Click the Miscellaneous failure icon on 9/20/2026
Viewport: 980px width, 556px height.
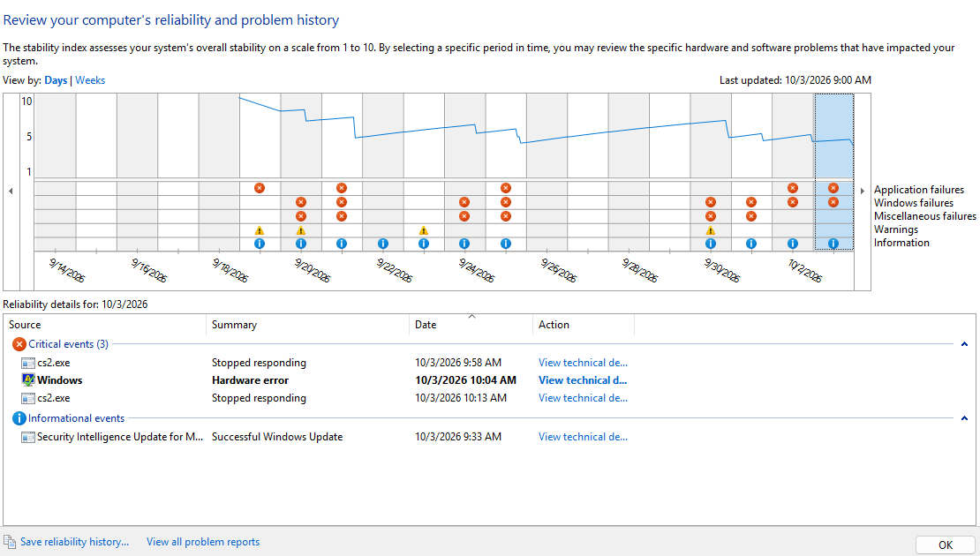[x=301, y=216]
